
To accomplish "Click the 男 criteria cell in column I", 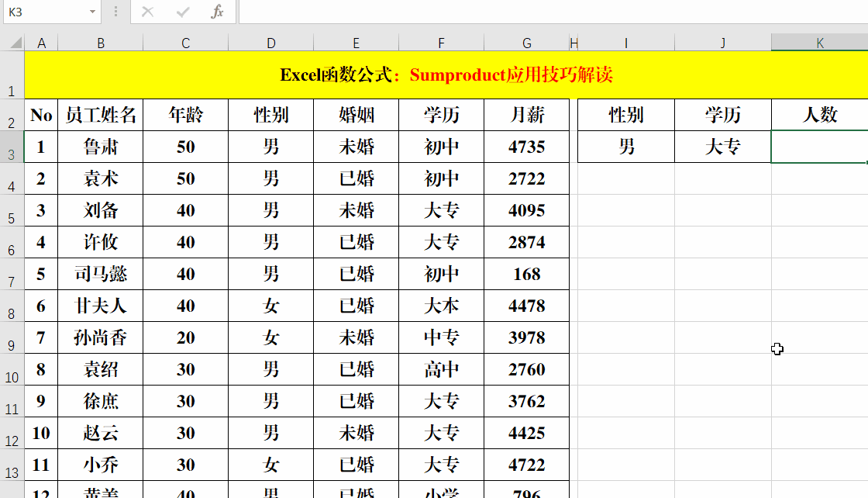I will pyautogui.click(x=626, y=147).
